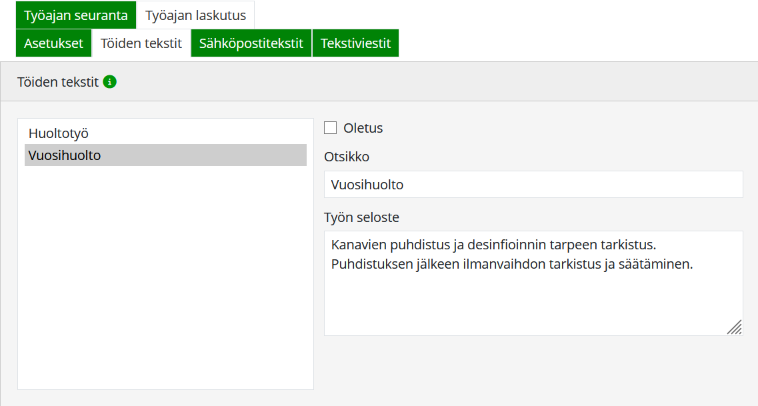Click the empty space below the description text
This screenshot has width=758, height=406.
pos(520,305)
